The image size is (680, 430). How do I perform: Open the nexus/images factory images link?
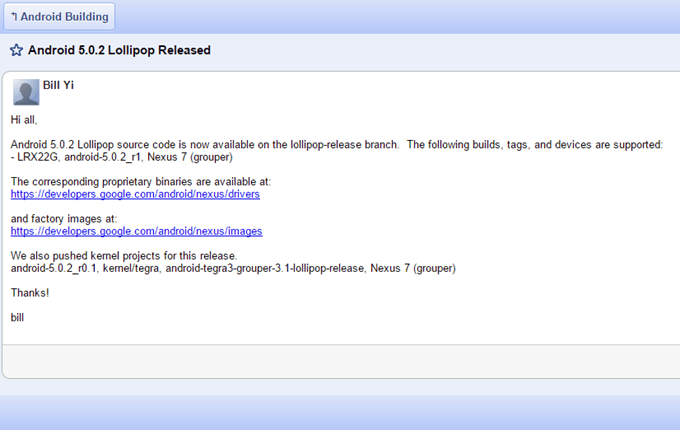coord(136,231)
